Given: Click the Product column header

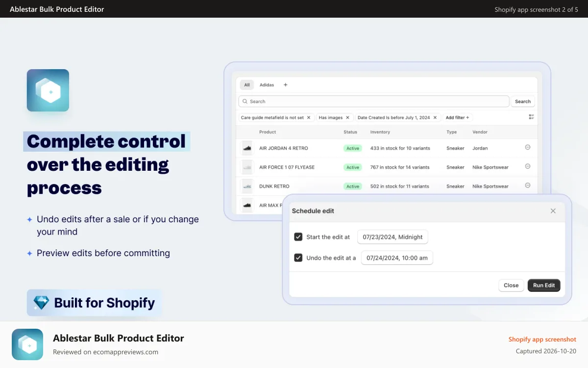Looking at the screenshot, I should [x=268, y=132].
